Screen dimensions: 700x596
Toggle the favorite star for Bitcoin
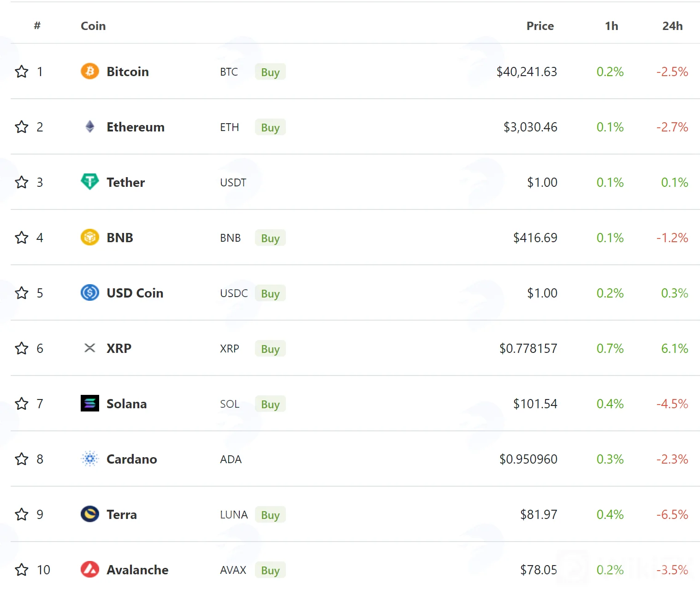(22, 72)
